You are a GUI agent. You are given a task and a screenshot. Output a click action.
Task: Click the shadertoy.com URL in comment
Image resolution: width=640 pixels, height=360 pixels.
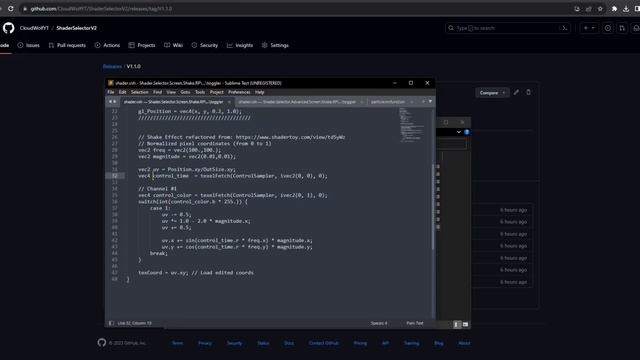tap(290, 137)
